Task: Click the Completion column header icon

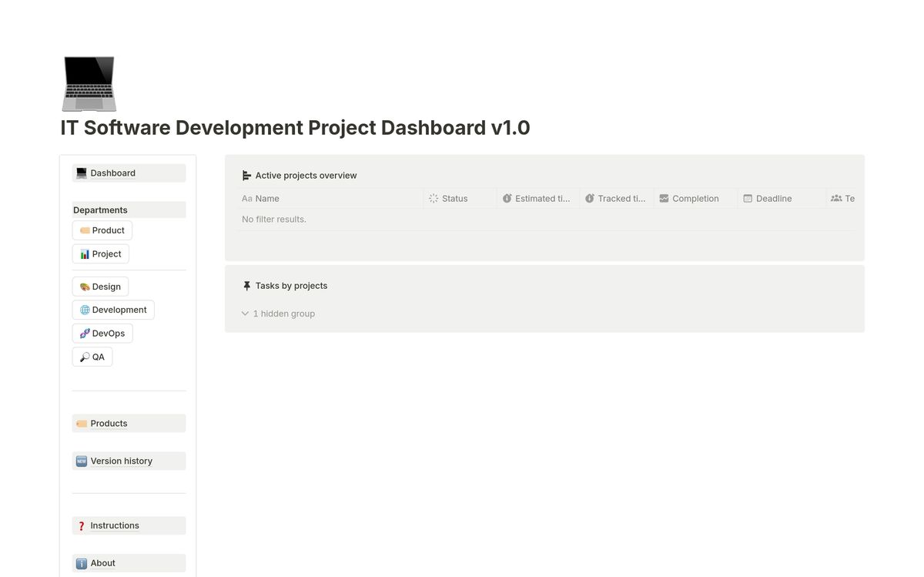Action: 664,199
